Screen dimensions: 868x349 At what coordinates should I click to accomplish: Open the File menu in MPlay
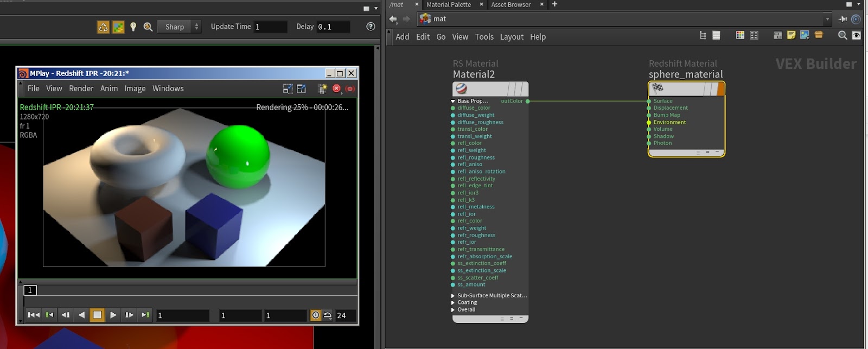(34, 88)
